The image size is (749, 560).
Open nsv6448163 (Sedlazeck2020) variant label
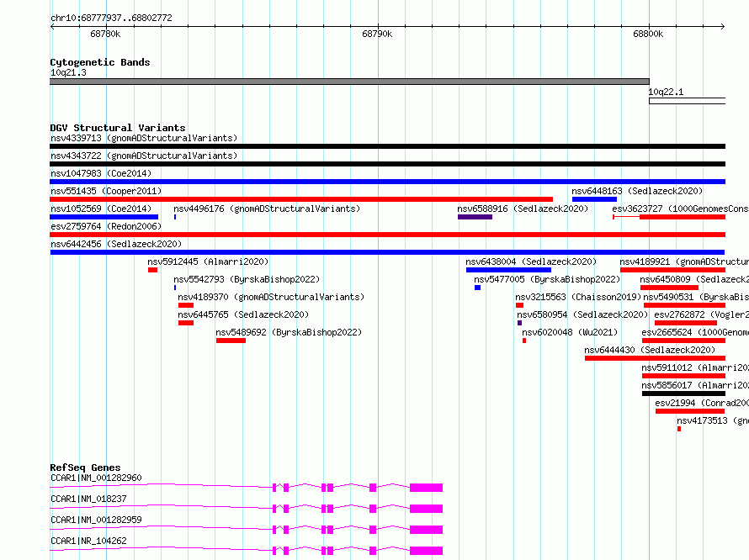(x=637, y=191)
